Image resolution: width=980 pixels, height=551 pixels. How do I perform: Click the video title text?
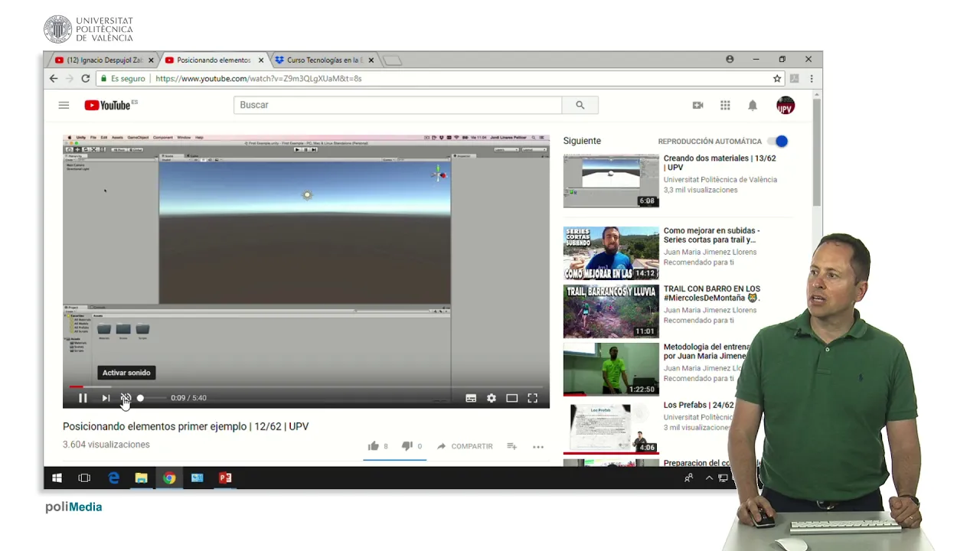(185, 426)
